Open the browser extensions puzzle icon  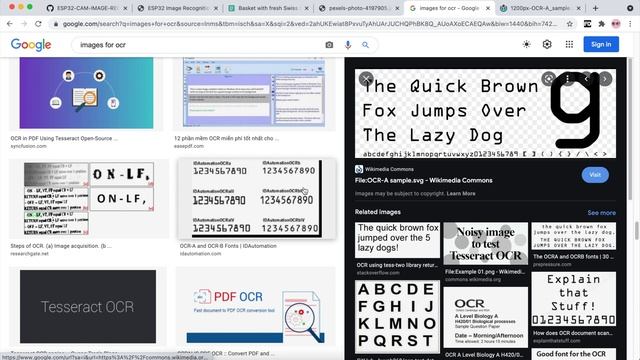click(602, 24)
